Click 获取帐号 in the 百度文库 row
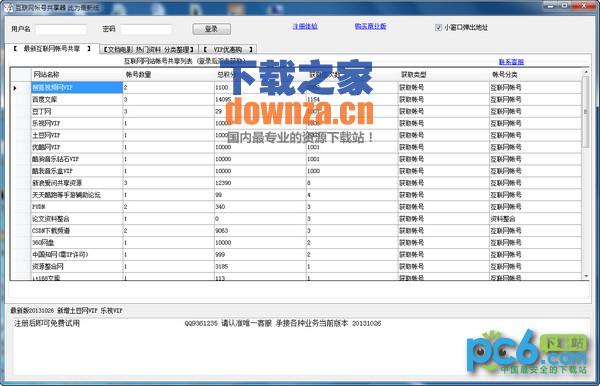Image resolution: width=600 pixels, height=386 pixels. (444, 99)
